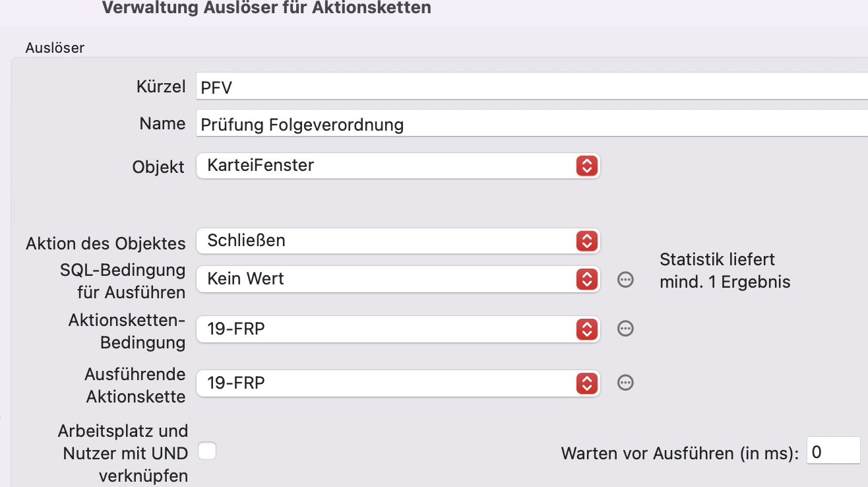Click the Kürzel field label

click(x=161, y=86)
